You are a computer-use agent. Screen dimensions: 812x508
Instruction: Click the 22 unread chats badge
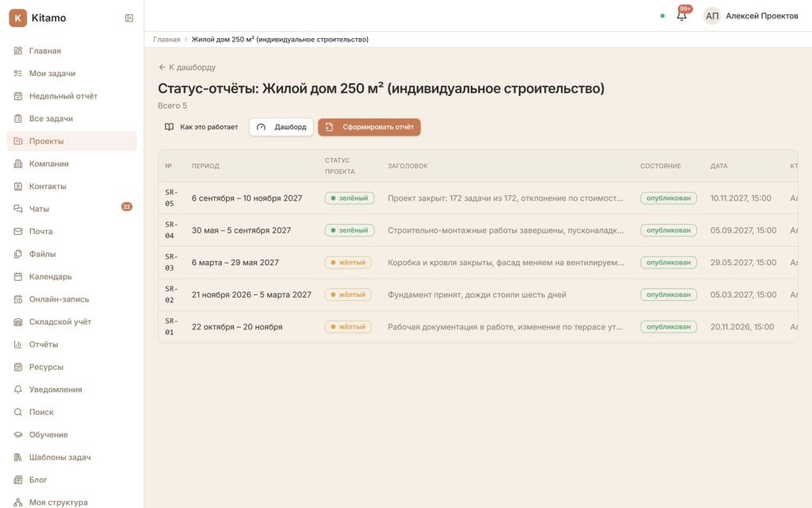click(x=126, y=207)
